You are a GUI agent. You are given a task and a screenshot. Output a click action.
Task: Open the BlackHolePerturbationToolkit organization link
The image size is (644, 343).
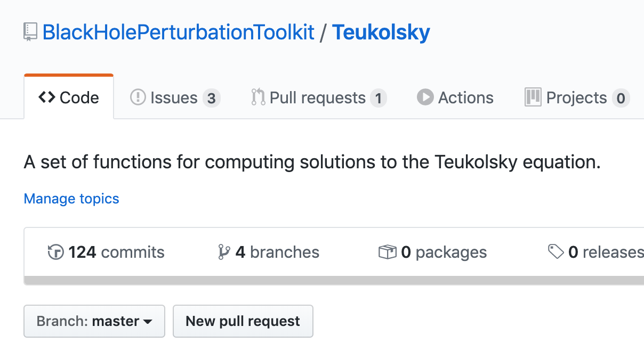click(179, 33)
